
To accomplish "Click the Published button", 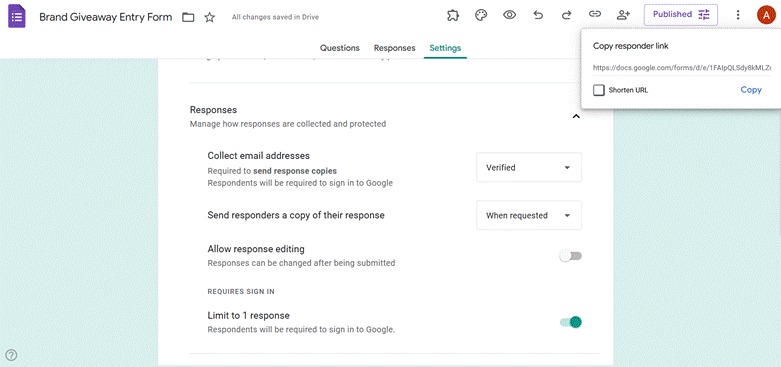I will (x=681, y=14).
